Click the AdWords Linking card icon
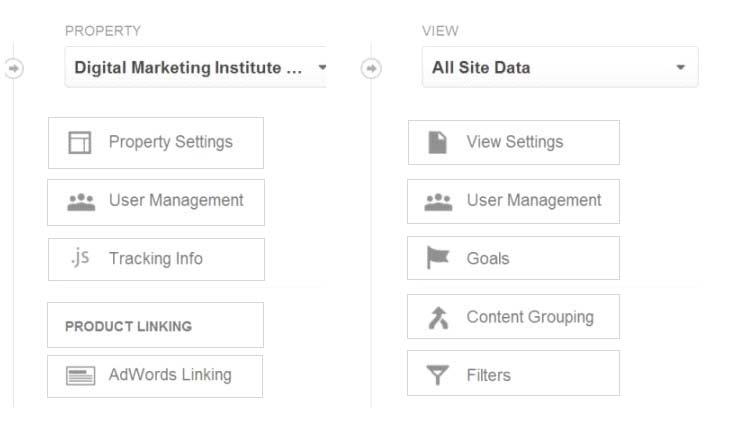The width and height of the screenshot is (751, 424). (x=80, y=376)
